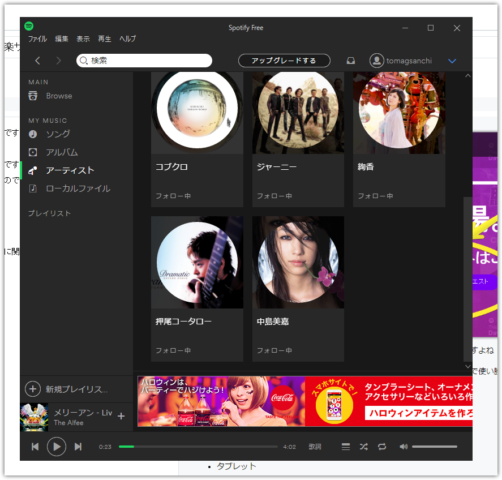Click the 押尾コータロー artist name

[183, 321]
